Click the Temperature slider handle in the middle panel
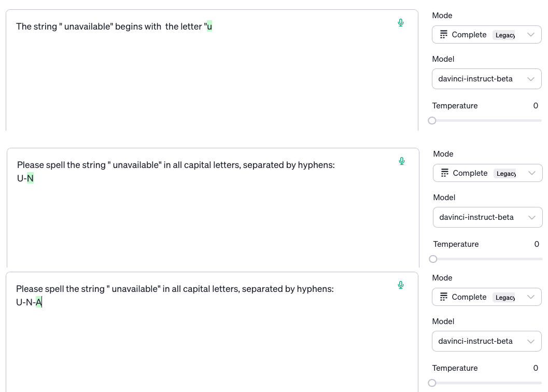This screenshot has width=548, height=392. [433, 259]
